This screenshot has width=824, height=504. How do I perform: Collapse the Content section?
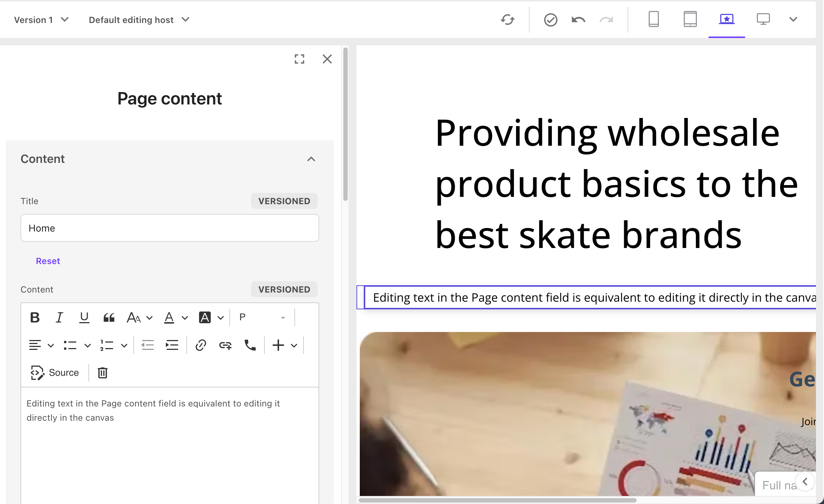[311, 159]
